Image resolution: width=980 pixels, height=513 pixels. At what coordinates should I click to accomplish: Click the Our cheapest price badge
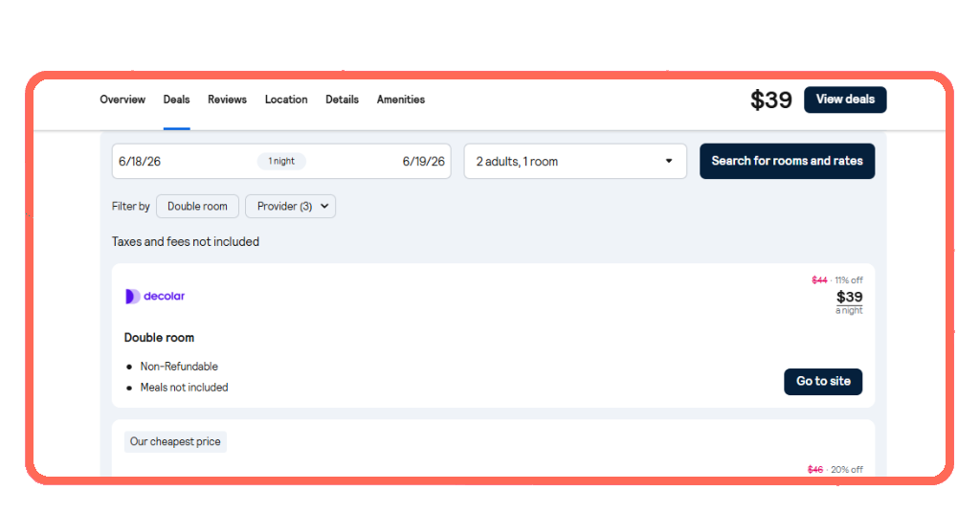coord(175,442)
